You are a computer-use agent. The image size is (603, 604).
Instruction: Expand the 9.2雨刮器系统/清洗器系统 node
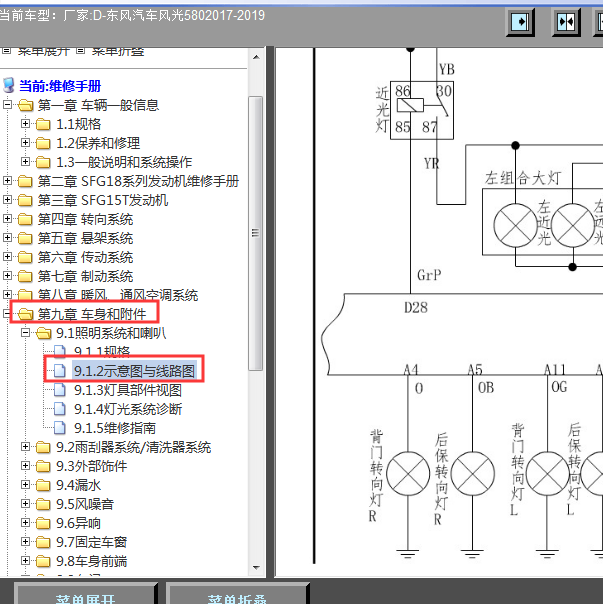pyautogui.click(x=25, y=446)
